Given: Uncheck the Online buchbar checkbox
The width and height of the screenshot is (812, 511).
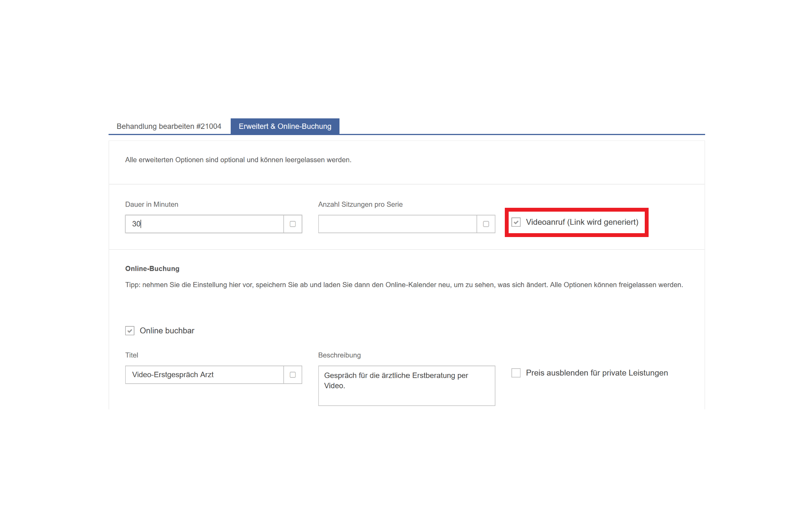Looking at the screenshot, I should point(130,331).
